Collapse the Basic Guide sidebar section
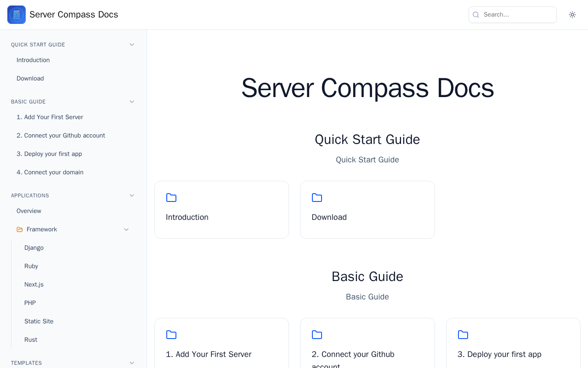Image resolution: width=588 pixels, height=368 pixels. pyautogui.click(x=132, y=102)
